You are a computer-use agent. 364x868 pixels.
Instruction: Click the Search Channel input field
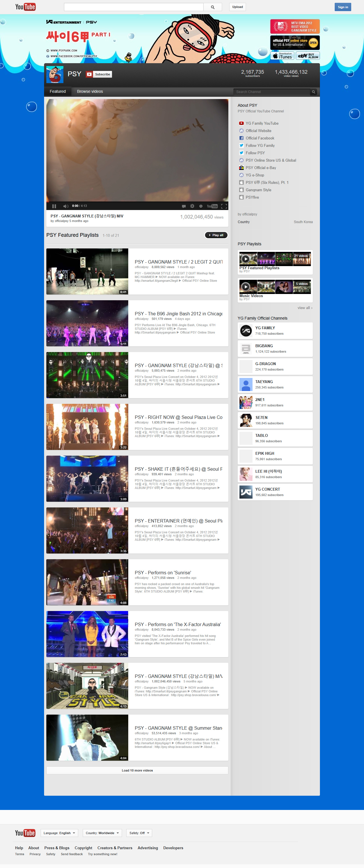(x=272, y=92)
